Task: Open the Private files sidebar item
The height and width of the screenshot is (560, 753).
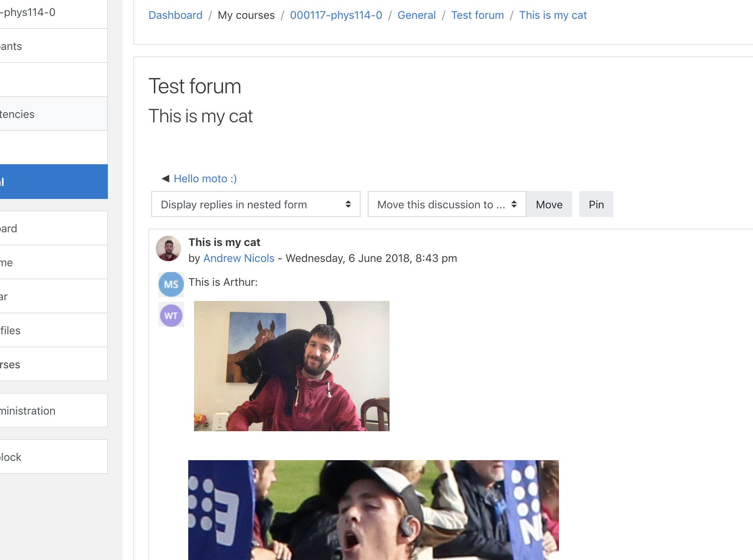Action: click(54, 330)
